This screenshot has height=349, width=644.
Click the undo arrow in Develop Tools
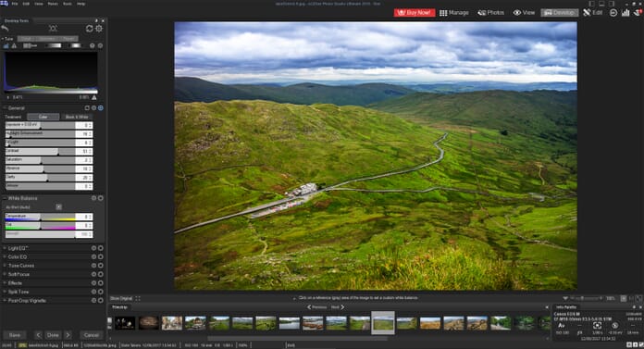[5, 29]
